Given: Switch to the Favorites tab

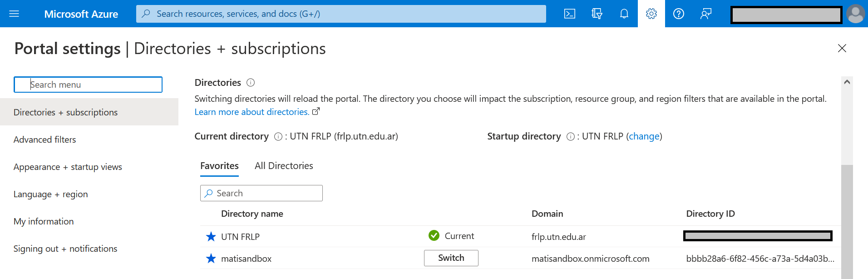Looking at the screenshot, I should click(219, 166).
